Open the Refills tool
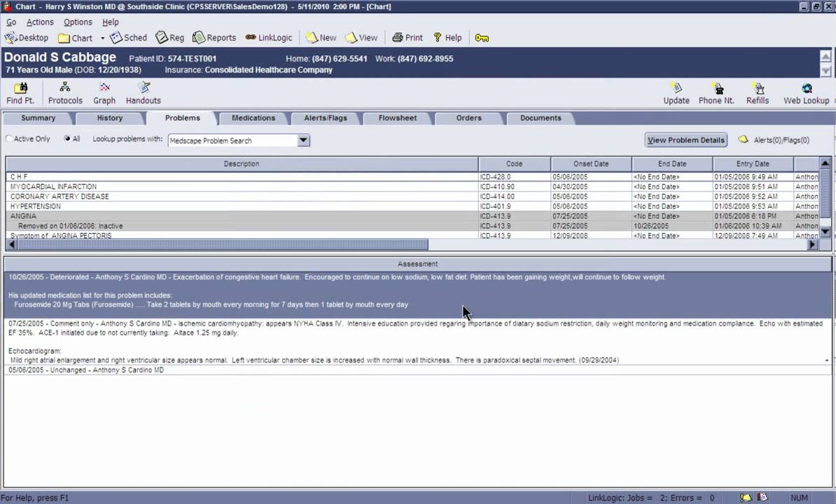Image resolution: width=836 pixels, height=504 pixels. coord(757,93)
